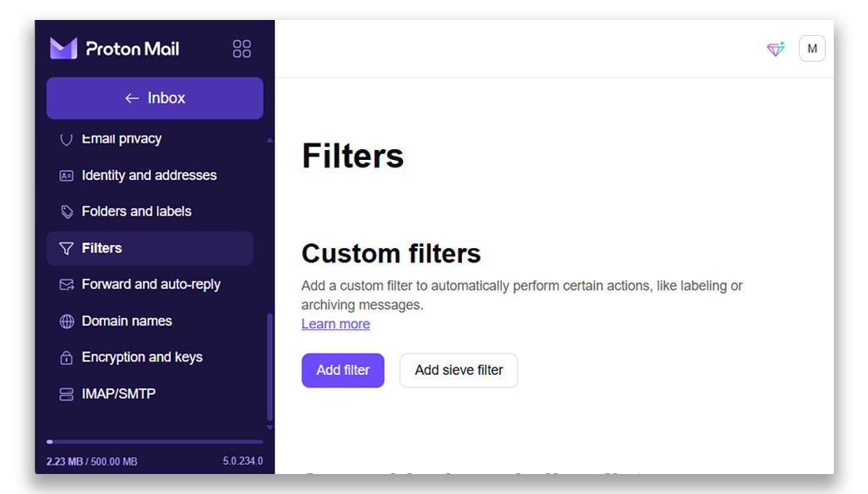Open the account menu via the M avatar

pos(811,48)
